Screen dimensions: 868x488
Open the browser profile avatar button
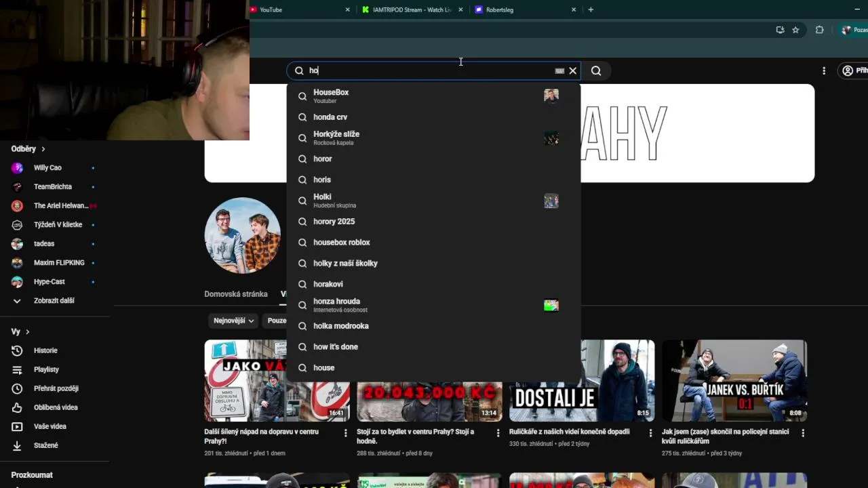point(854,30)
